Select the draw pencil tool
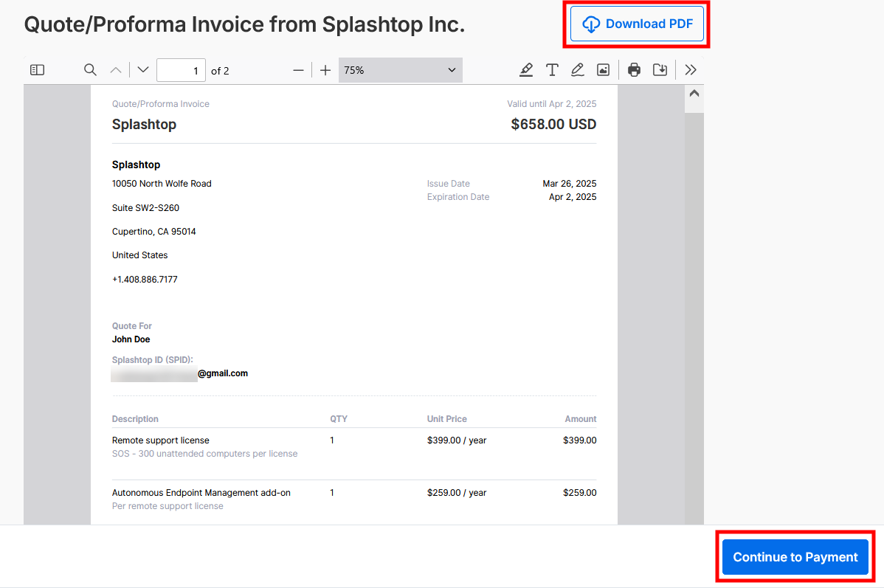This screenshot has width=884, height=588. pos(577,70)
